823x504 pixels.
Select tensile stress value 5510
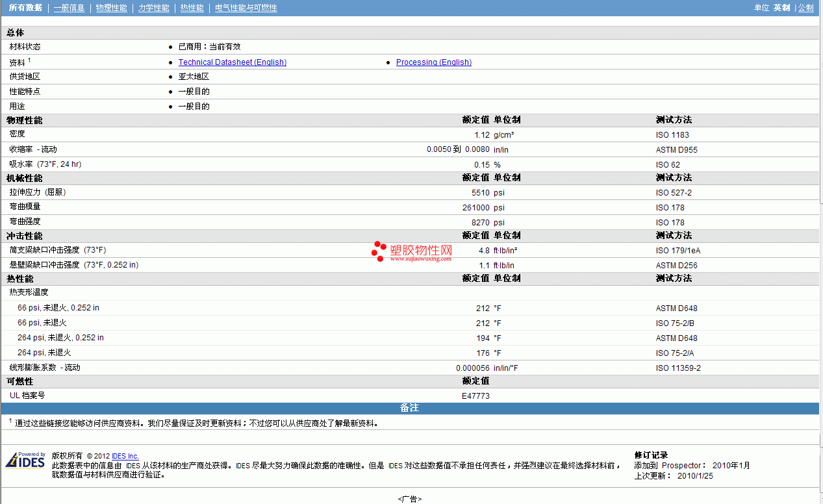click(481, 193)
